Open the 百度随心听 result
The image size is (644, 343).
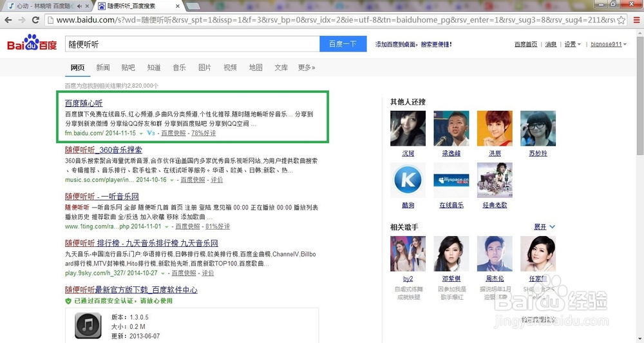tap(84, 103)
